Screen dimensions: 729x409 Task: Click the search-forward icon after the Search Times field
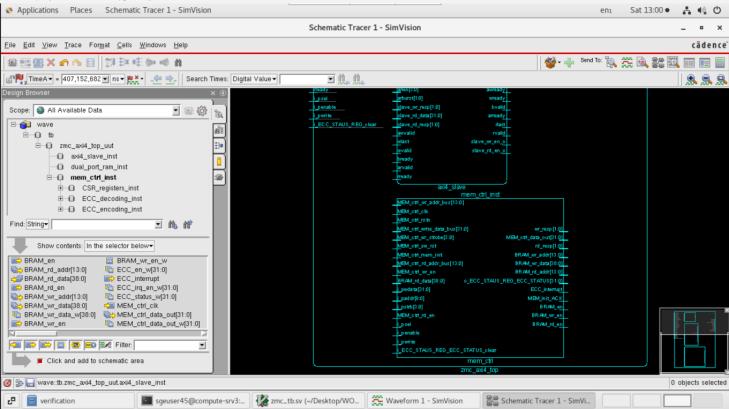click(x=358, y=79)
